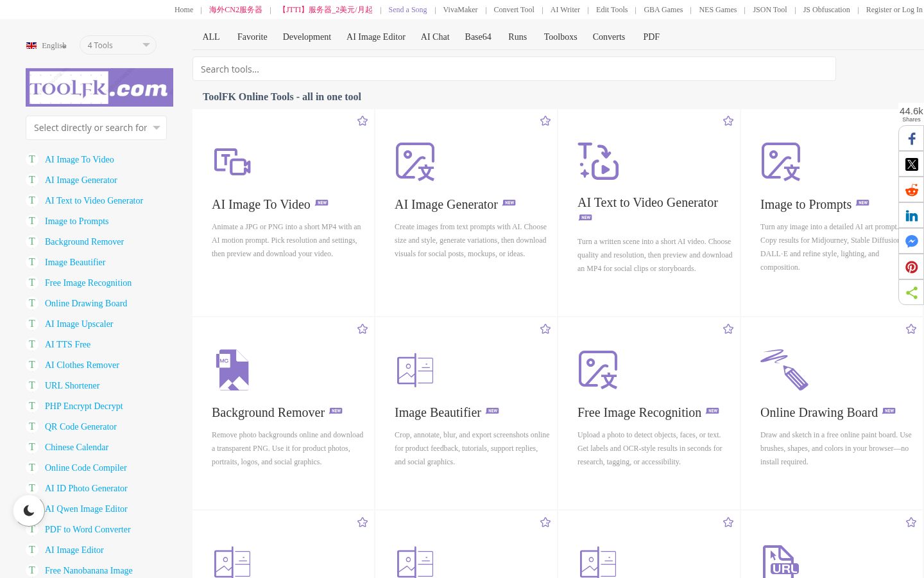The width and height of the screenshot is (924, 578).
Task: Open Send a Song link
Action: (x=407, y=10)
